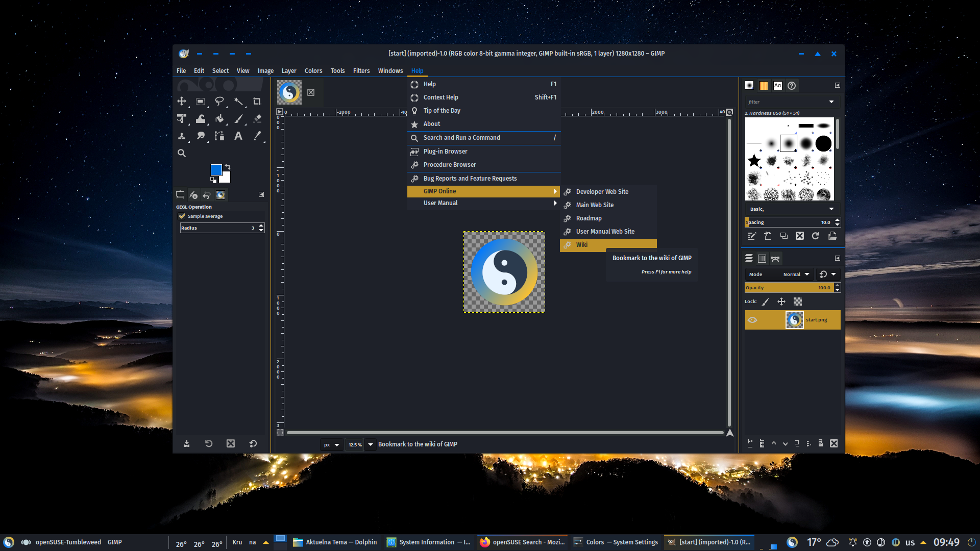This screenshot has height=551, width=980.
Task: Click Bug Reports and Feature Requests
Action: 484,179
